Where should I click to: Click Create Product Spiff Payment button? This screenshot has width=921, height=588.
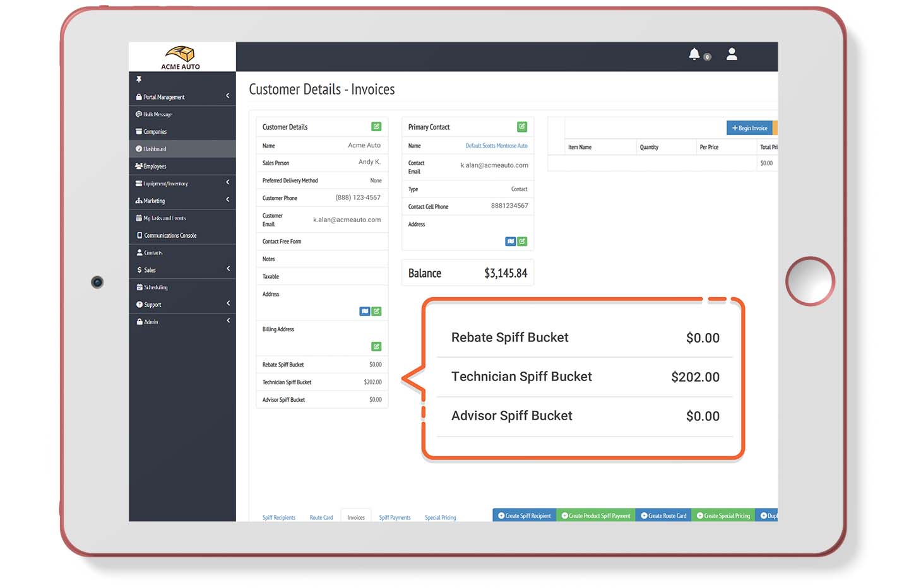[596, 515]
